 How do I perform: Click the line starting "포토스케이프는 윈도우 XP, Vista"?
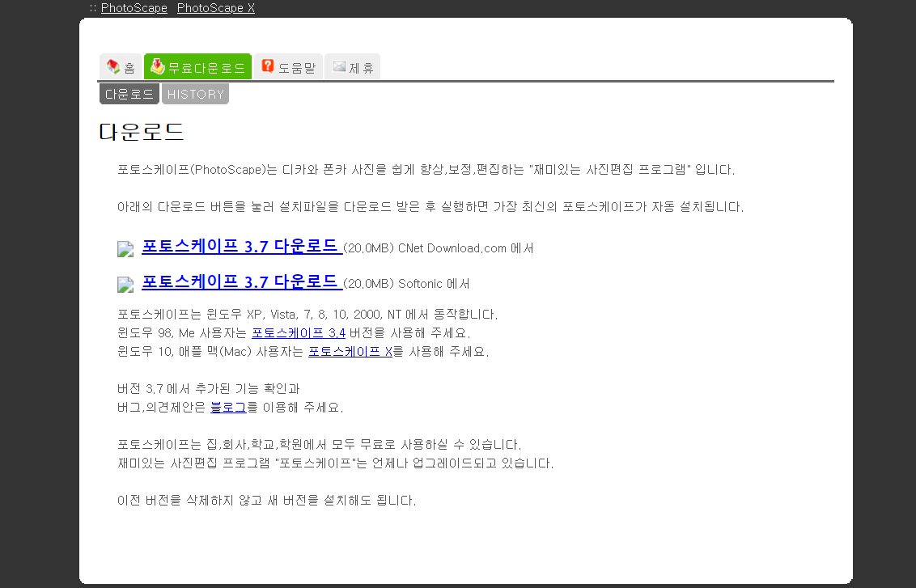(307, 314)
